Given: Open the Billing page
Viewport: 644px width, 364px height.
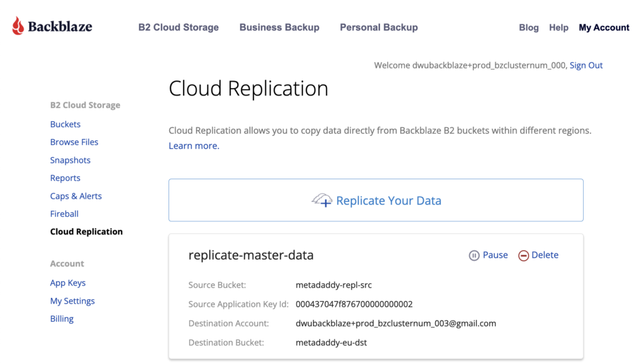Looking at the screenshot, I should click(x=62, y=319).
